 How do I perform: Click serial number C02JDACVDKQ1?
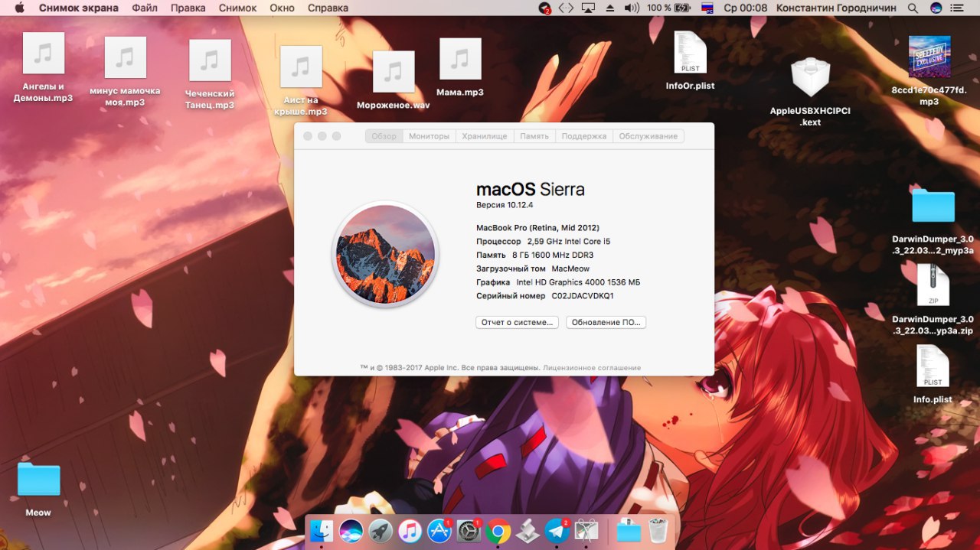coord(583,296)
